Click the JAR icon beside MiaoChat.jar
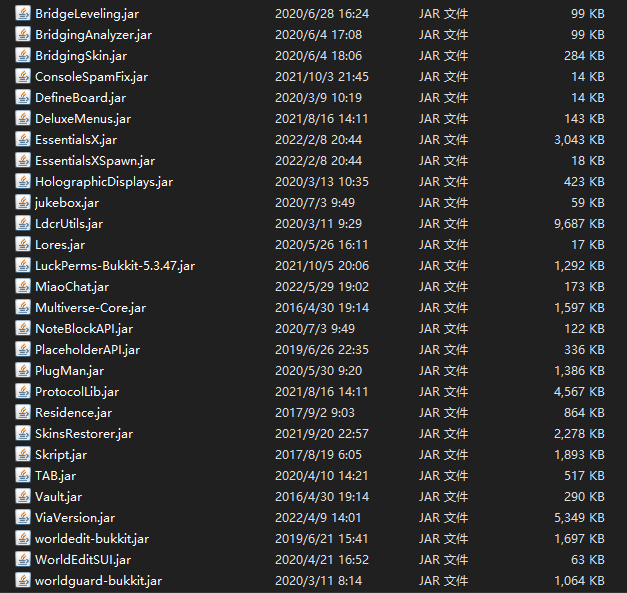 pyautogui.click(x=23, y=286)
